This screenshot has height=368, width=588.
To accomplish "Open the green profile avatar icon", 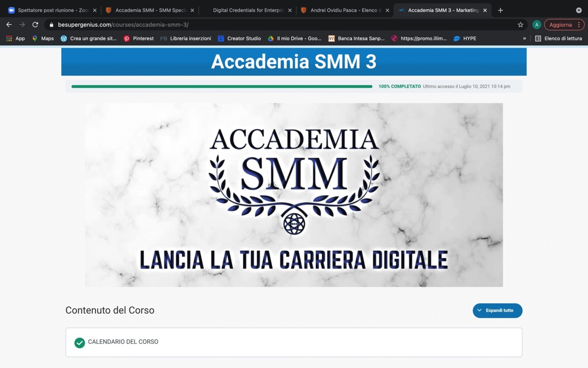I will [x=536, y=25].
